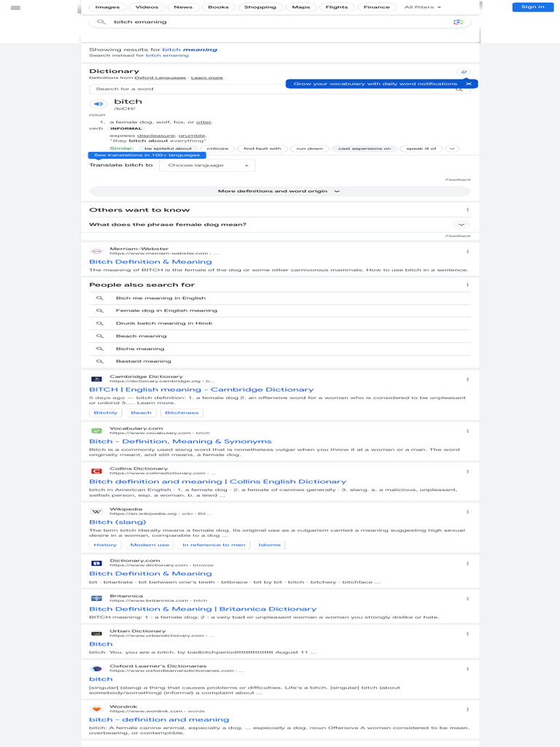
Task: Open the three-dot menu for Urban Dictionary result
Action: [467, 633]
